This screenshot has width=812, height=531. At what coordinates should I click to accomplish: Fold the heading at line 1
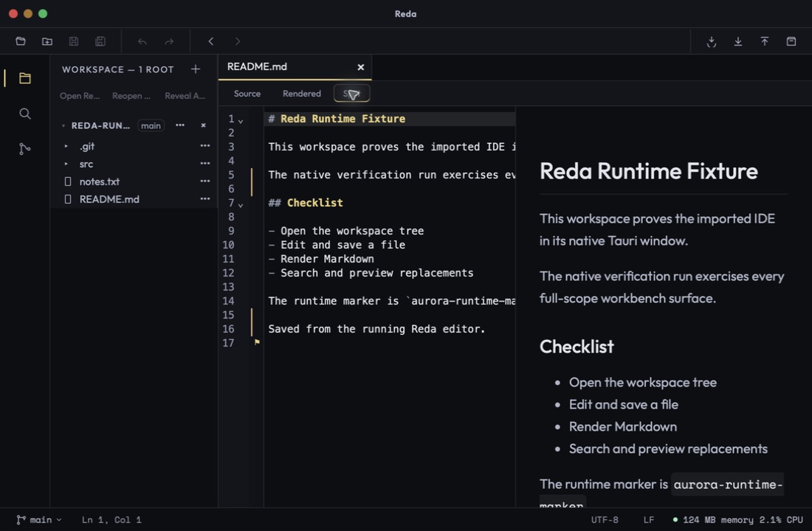(x=241, y=121)
